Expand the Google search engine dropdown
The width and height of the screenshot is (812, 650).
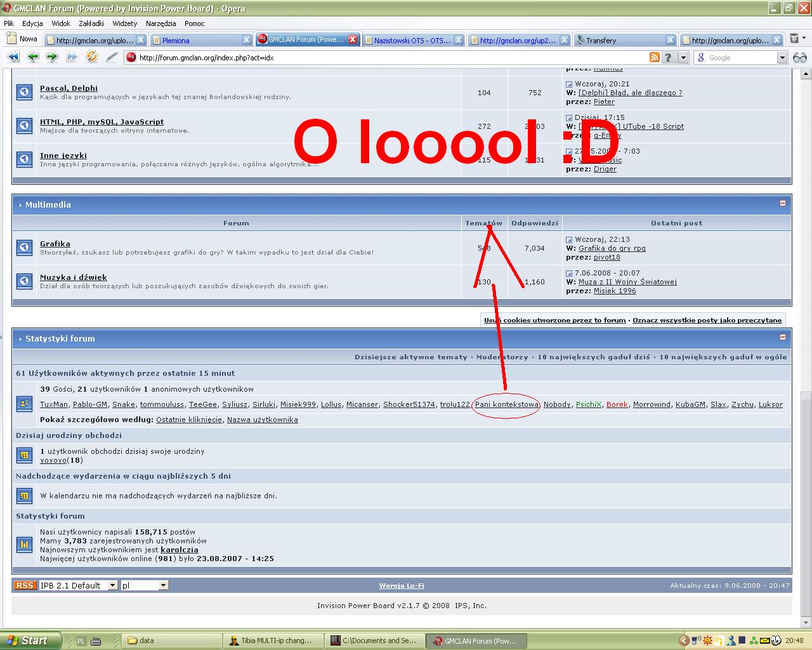782,58
